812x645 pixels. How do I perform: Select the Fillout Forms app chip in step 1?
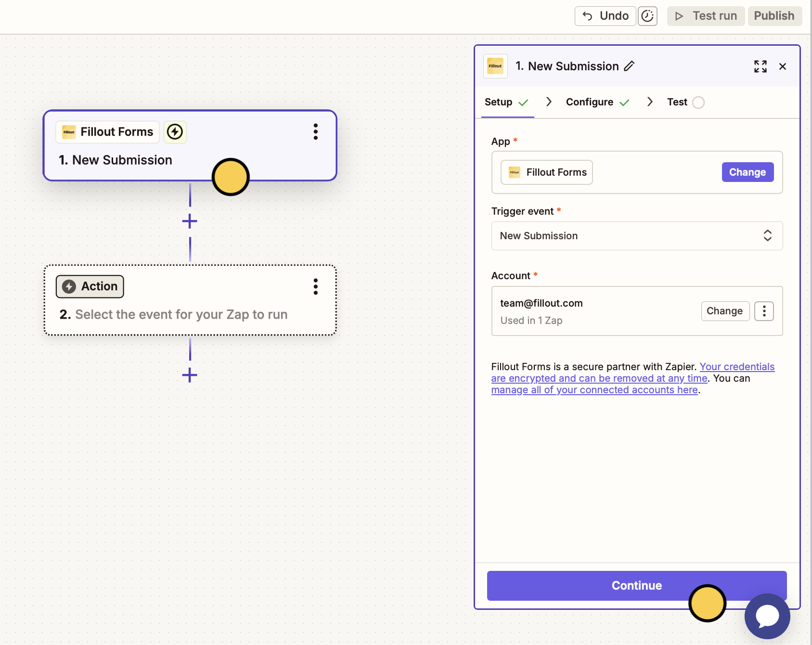pos(108,132)
